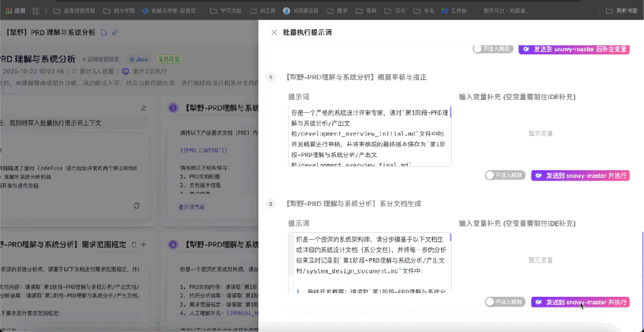The image size is (644, 332).
Task: Click the star 累计3人收藏 icon
Action: [x=75, y=71]
